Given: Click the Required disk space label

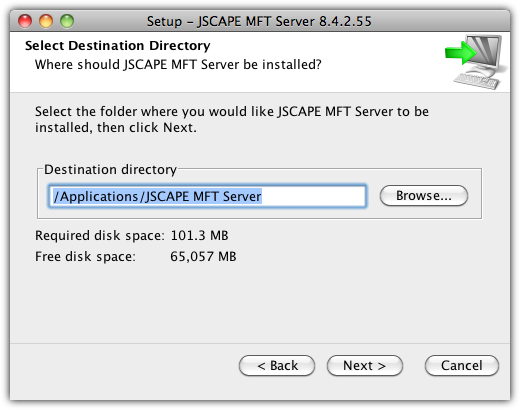Looking at the screenshot, I should tap(100, 236).
